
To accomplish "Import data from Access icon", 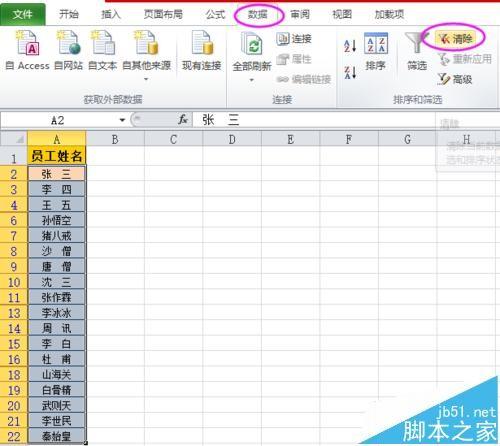I will [x=28, y=43].
